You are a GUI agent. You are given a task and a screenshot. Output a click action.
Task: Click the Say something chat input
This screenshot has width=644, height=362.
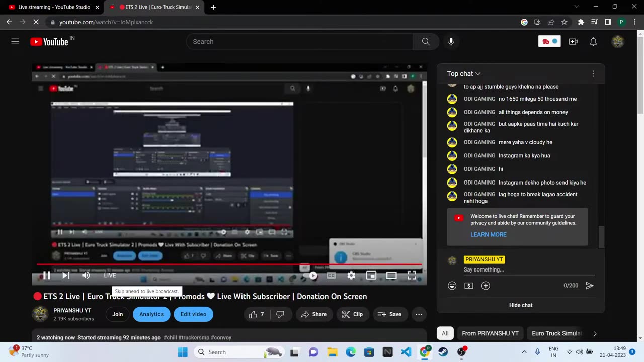529,270
